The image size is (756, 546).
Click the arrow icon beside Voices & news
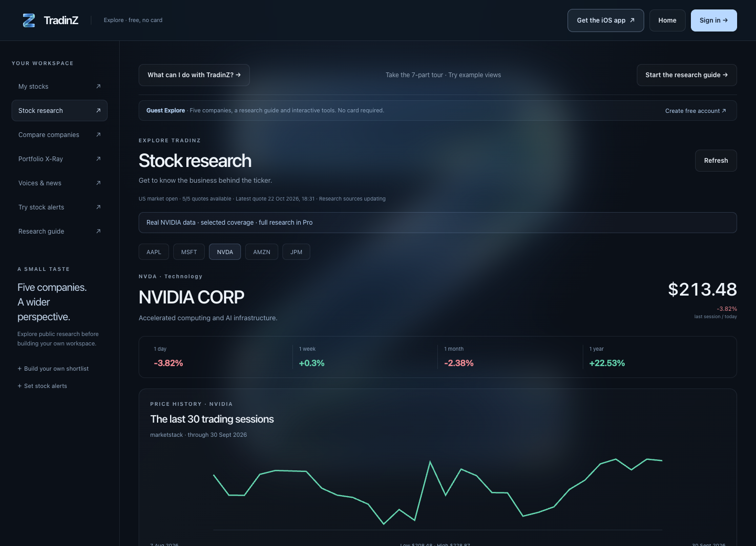click(x=98, y=183)
